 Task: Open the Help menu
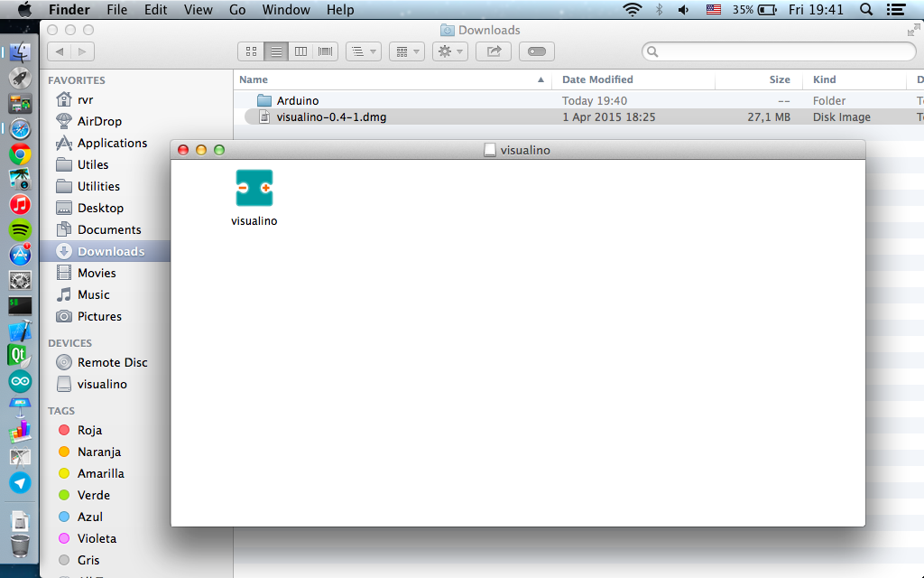(340, 9)
